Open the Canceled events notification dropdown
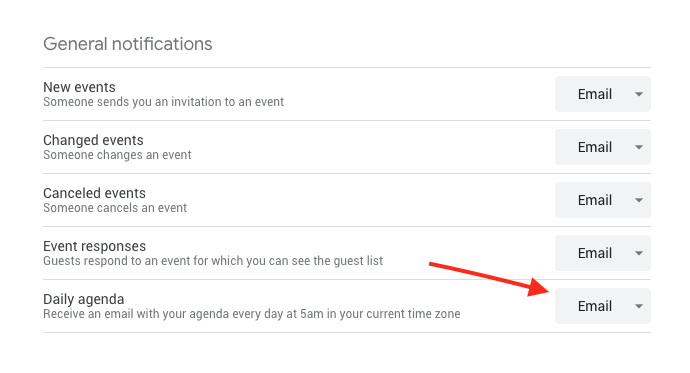Image resolution: width=690 pixels, height=373 pixels. 602,200
